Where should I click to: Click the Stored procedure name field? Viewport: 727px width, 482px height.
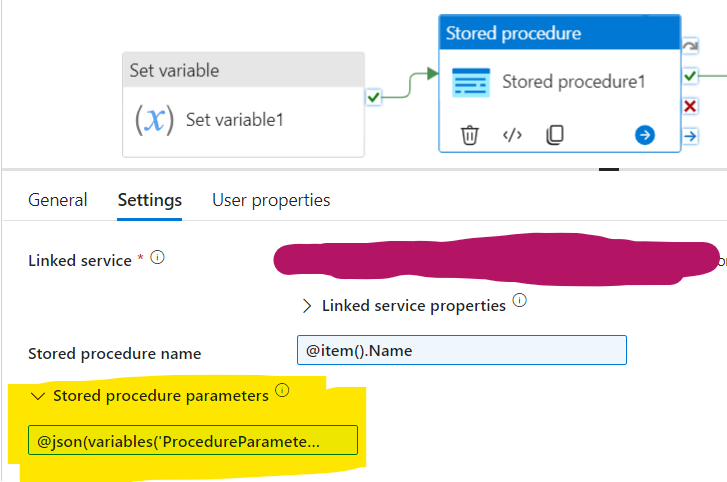click(x=461, y=350)
